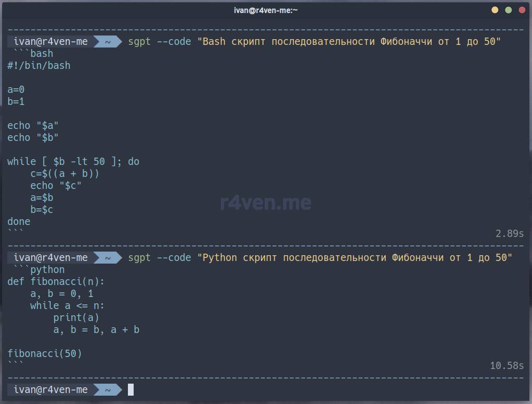This screenshot has height=404, width=532.
Task: Click the "while [ $b -lt 50 ]; do" line
Action: (x=73, y=162)
